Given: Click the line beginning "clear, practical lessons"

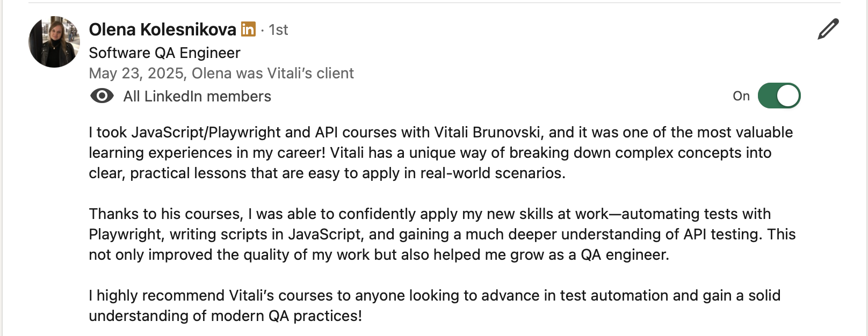Looking at the screenshot, I should pyautogui.click(x=327, y=173).
